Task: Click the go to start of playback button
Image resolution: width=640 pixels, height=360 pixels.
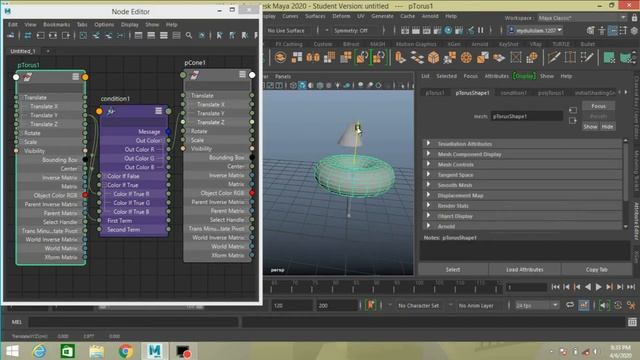Action: pos(555,287)
